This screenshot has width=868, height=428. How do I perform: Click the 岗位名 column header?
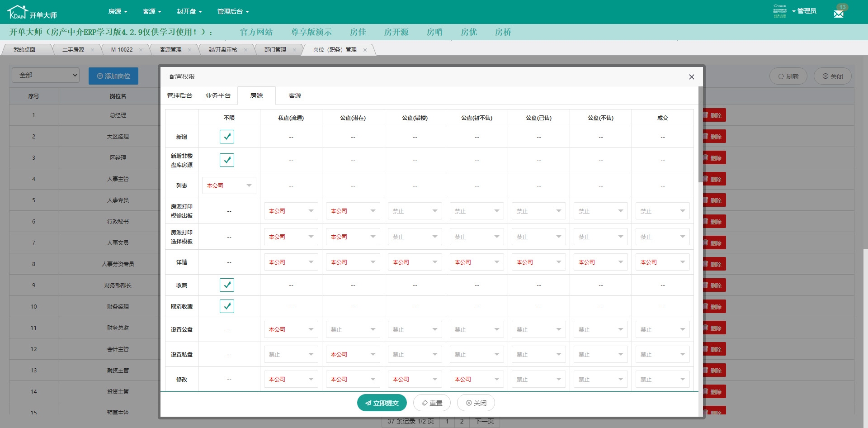click(x=118, y=96)
